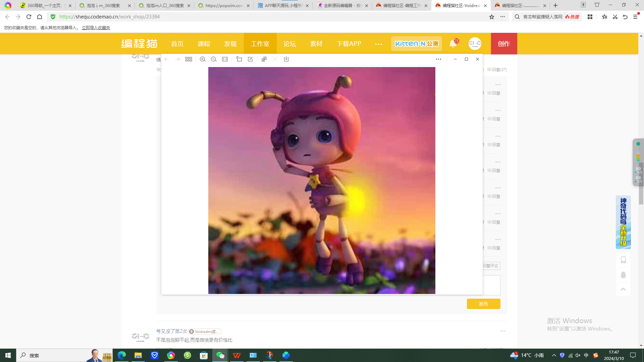Save the picture with the download icon
Image resolution: width=644 pixels, height=362 pixels.
(x=286, y=59)
